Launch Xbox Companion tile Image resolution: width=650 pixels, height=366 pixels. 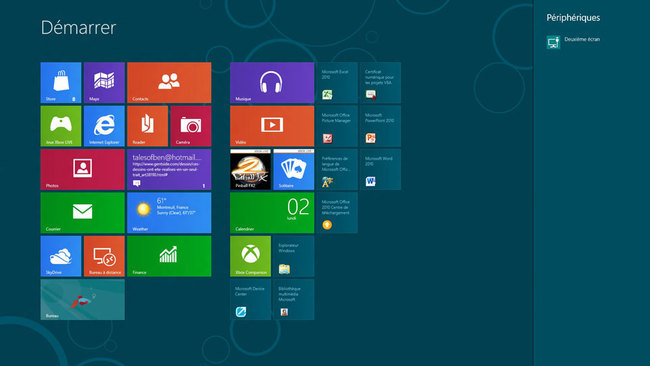click(x=250, y=256)
